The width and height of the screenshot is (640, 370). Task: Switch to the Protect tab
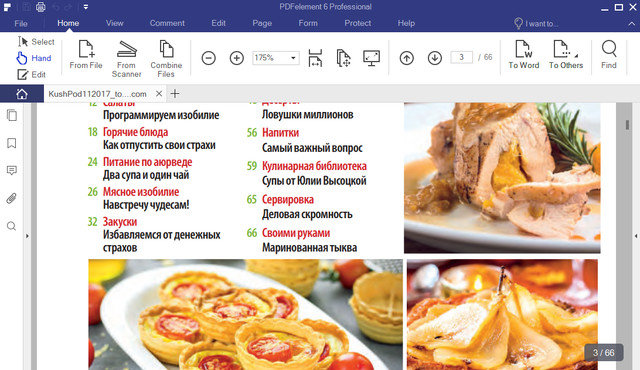358,23
